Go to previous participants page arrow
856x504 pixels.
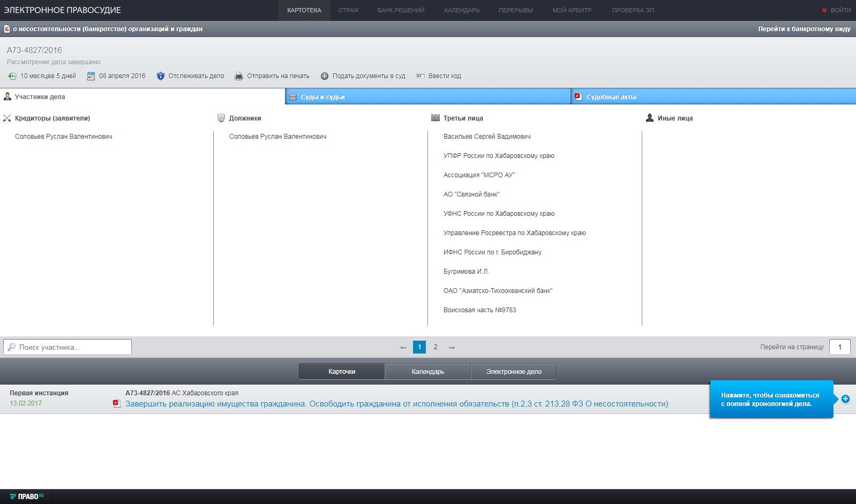[403, 347]
